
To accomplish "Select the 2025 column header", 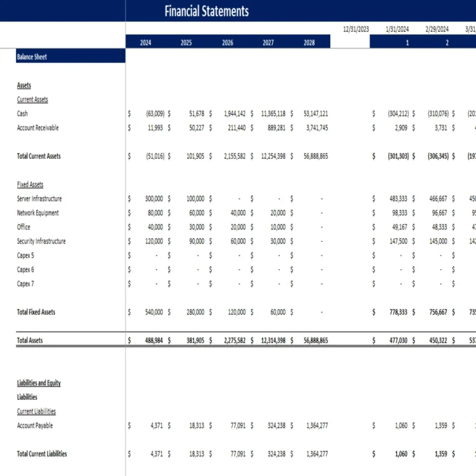I will click(185, 41).
